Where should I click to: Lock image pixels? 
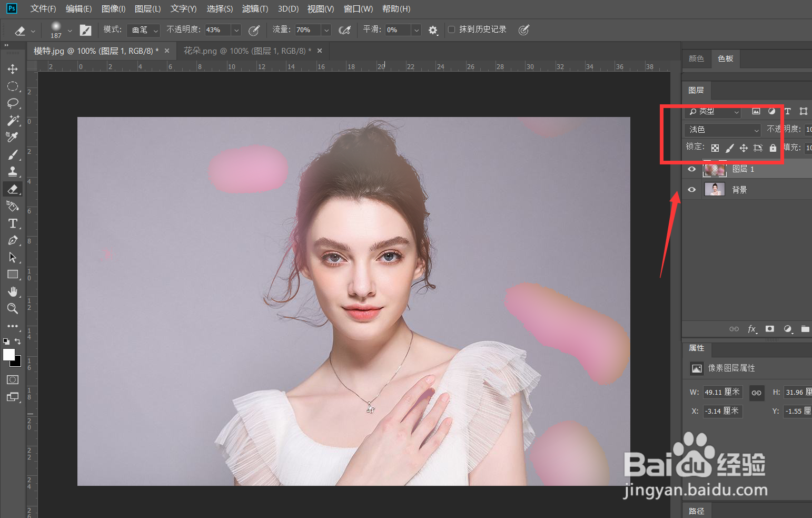click(x=729, y=148)
